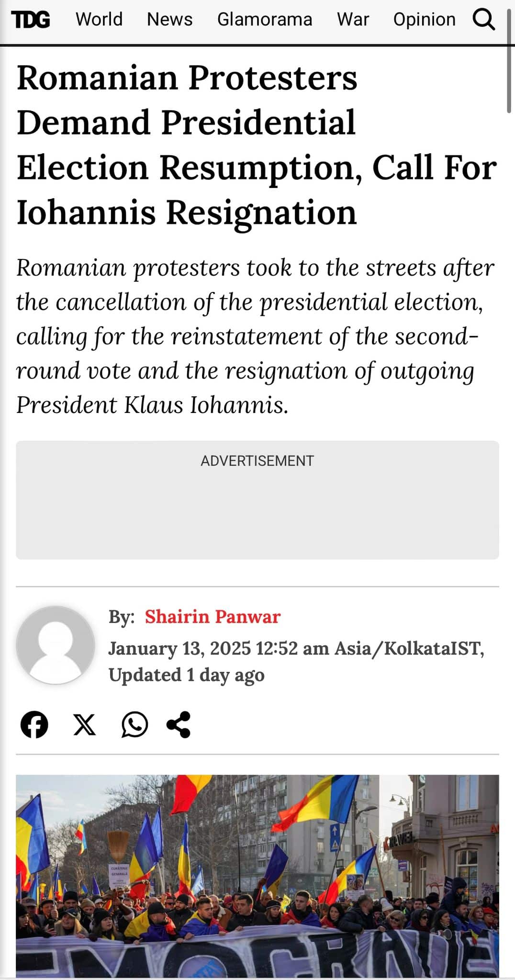Go to the News section
The height and width of the screenshot is (980, 515).
[170, 20]
